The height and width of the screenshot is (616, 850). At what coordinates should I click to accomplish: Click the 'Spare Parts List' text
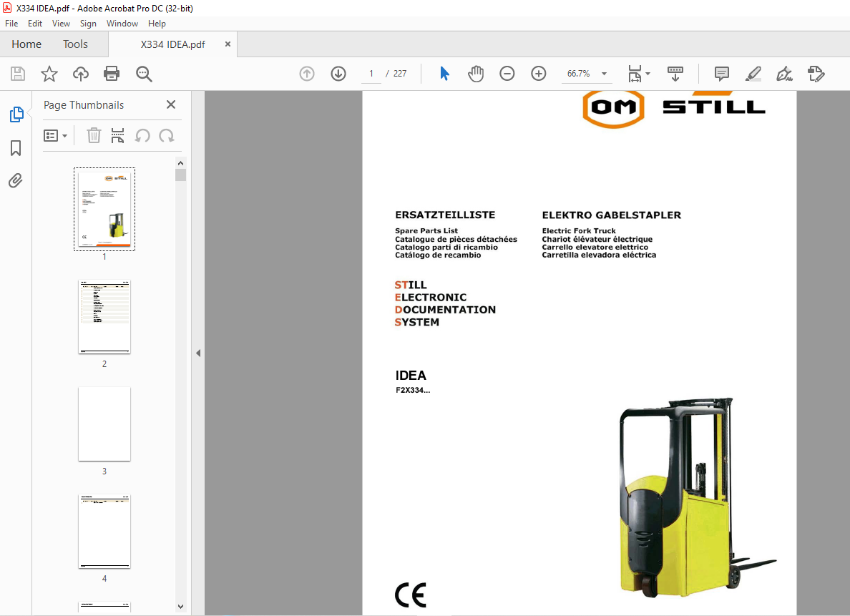tap(426, 231)
